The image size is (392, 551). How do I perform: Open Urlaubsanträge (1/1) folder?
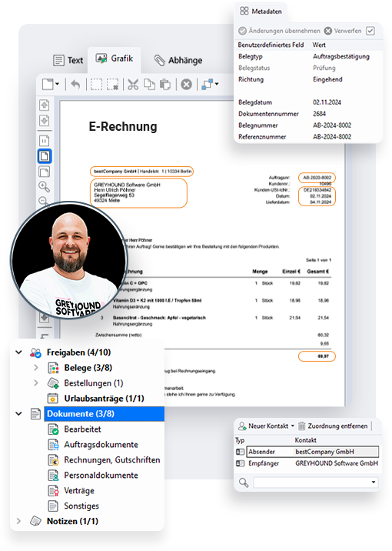[104, 398]
